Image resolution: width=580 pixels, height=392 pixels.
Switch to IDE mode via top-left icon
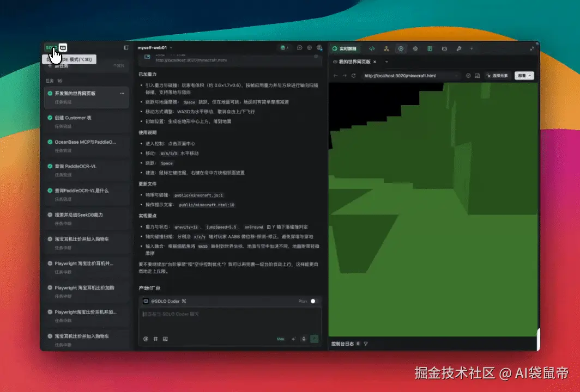(x=63, y=48)
